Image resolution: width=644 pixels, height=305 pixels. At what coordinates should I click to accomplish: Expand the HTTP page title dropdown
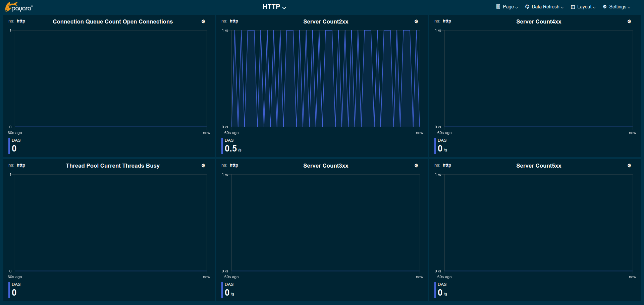pyautogui.click(x=274, y=7)
